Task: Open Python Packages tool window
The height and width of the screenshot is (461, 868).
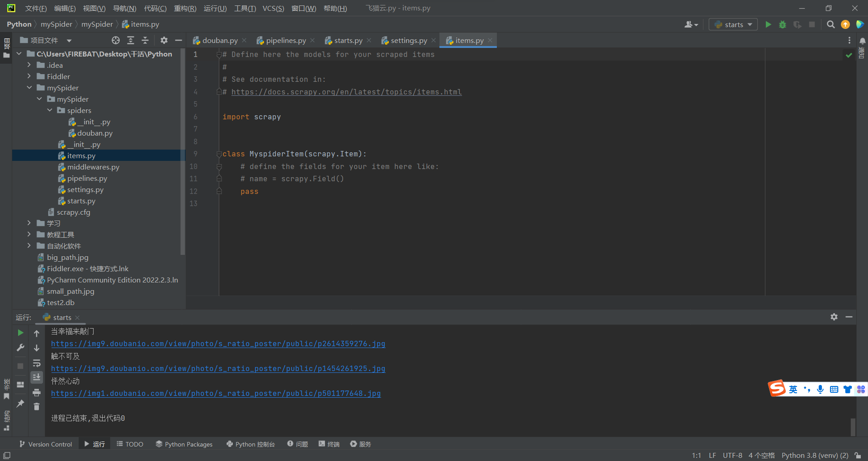Action: coord(184,444)
